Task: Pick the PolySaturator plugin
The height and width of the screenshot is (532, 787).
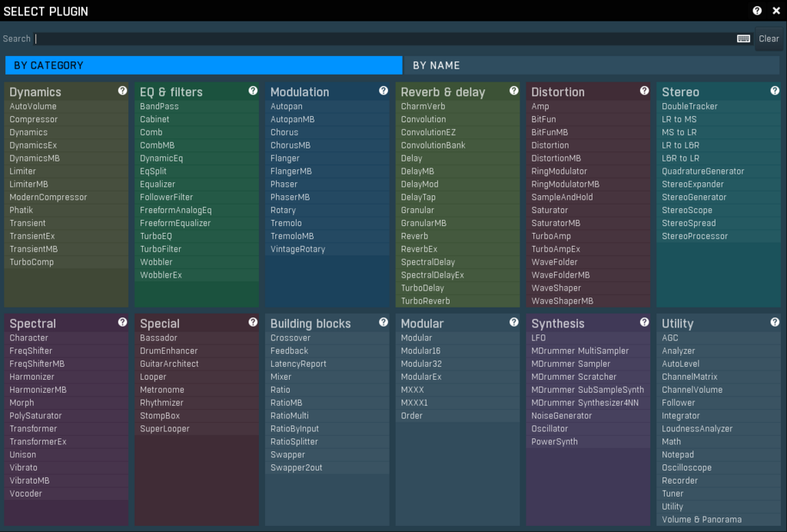Action: 66,416
